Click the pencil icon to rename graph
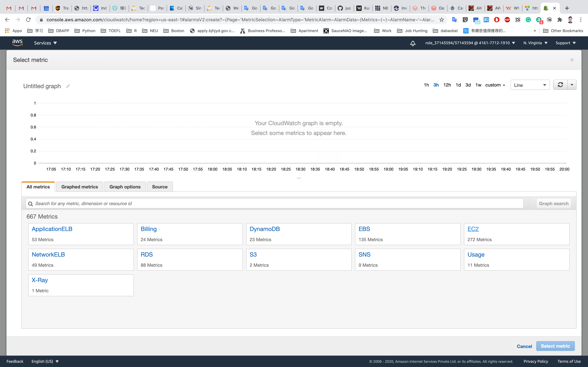This screenshot has width=588, height=367. click(68, 86)
